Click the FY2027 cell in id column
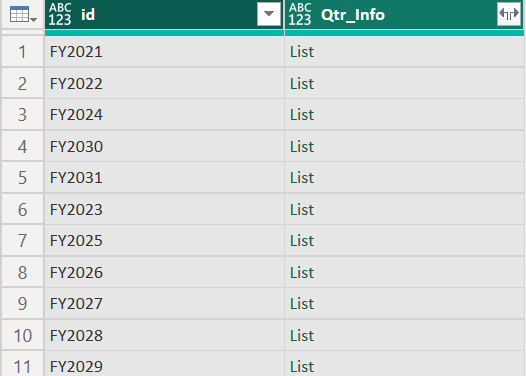This screenshot has width=526, height=376. pos(164,304)
